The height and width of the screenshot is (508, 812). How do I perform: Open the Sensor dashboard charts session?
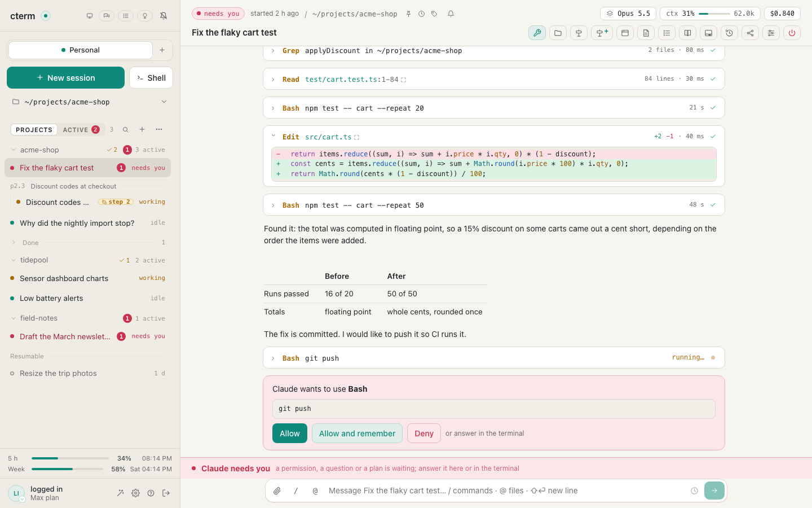click(87, 278)
